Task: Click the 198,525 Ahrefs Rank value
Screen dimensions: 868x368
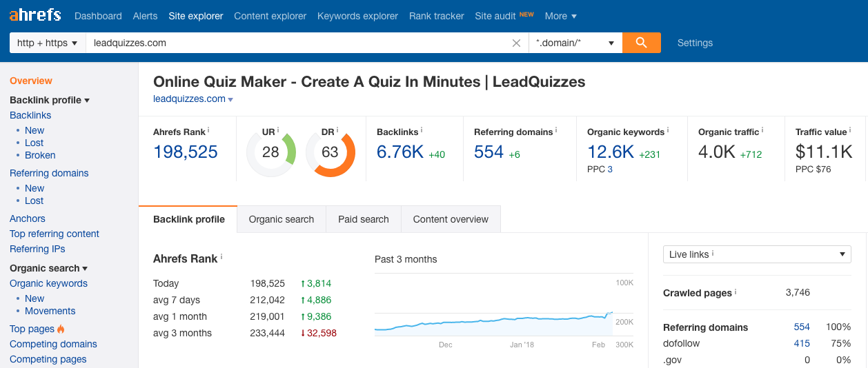Action: tap(186, 152)
